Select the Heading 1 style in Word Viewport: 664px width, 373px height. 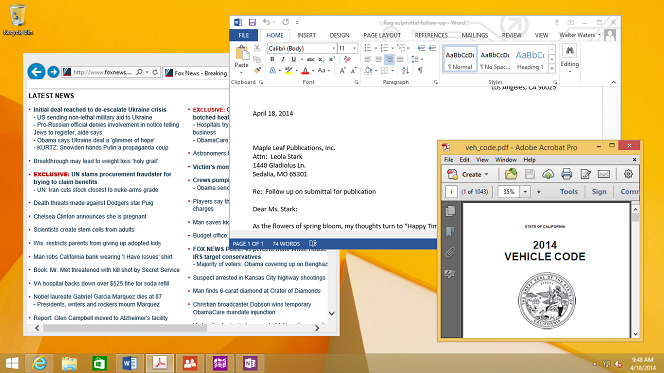530,59
